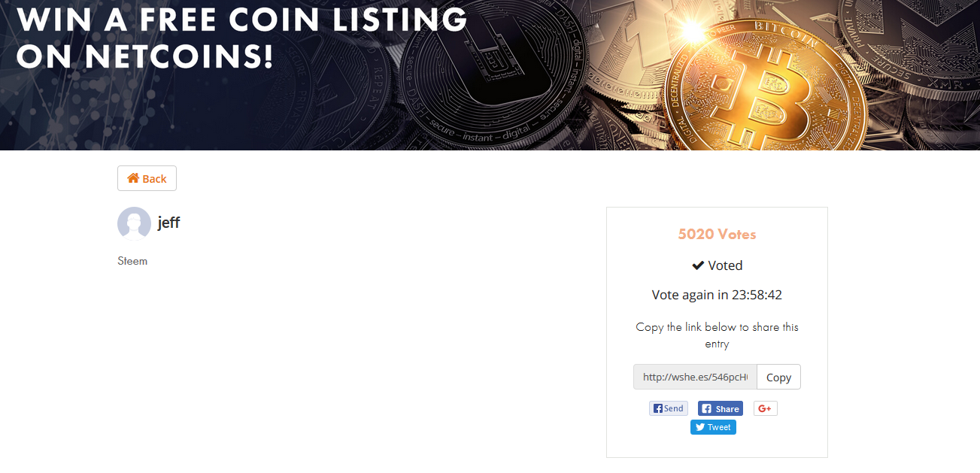Copy the share link with Copy button

tap(778, 377)
